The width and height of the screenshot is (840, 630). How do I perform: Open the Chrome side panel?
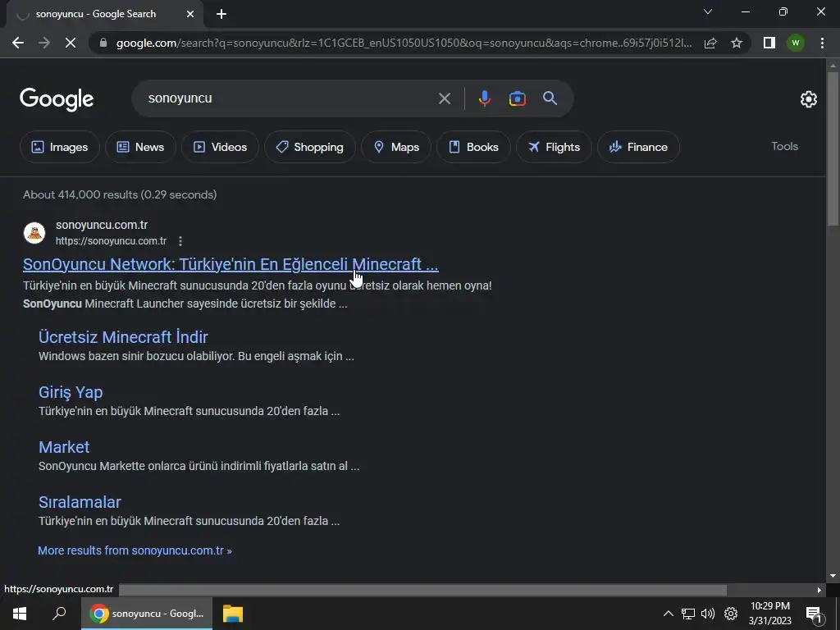click(769, 43)
